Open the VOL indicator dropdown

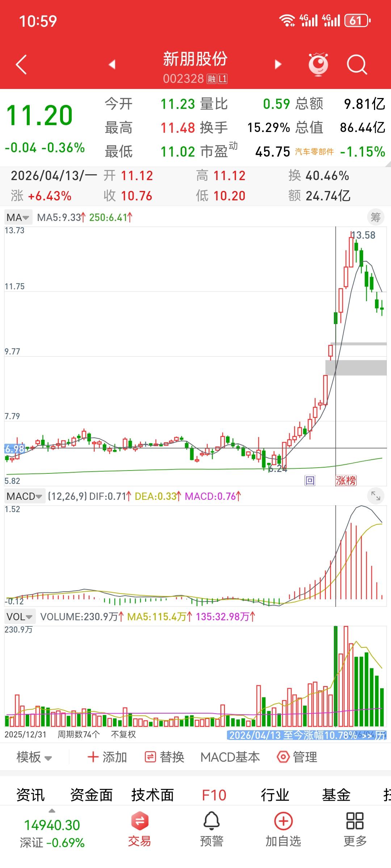(20, 617)
